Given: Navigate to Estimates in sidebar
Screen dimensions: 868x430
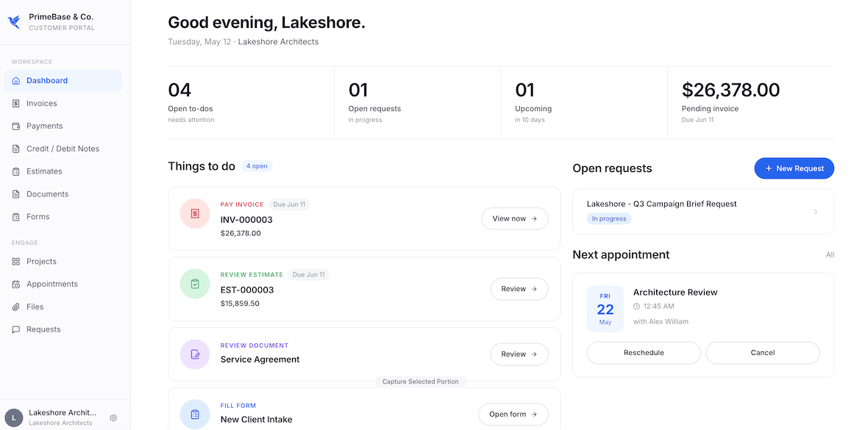Looking at the screenshot, I should (x=63, y=171).
